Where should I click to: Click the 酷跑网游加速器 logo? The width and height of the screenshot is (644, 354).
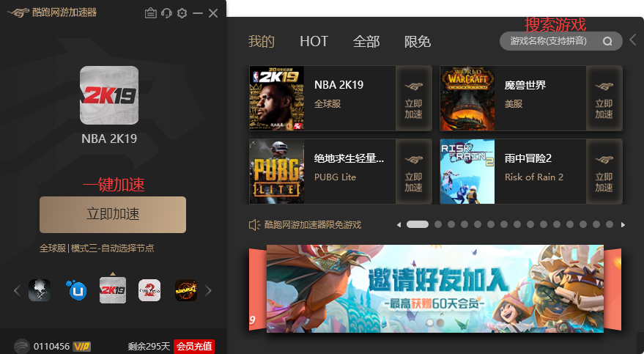[x=52, y=12]
